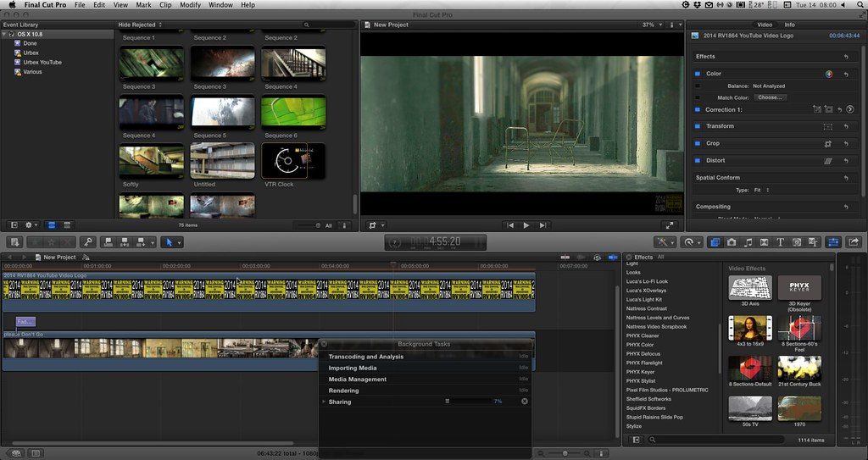Open the Hide Rejected filter dropdown
Screen dimensions: 868x460
point(140,25)
